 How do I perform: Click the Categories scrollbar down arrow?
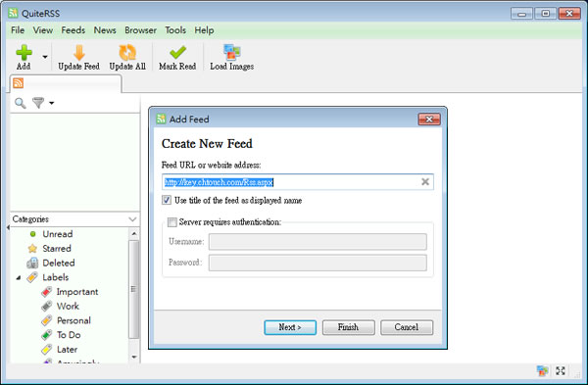coord(134,357)
